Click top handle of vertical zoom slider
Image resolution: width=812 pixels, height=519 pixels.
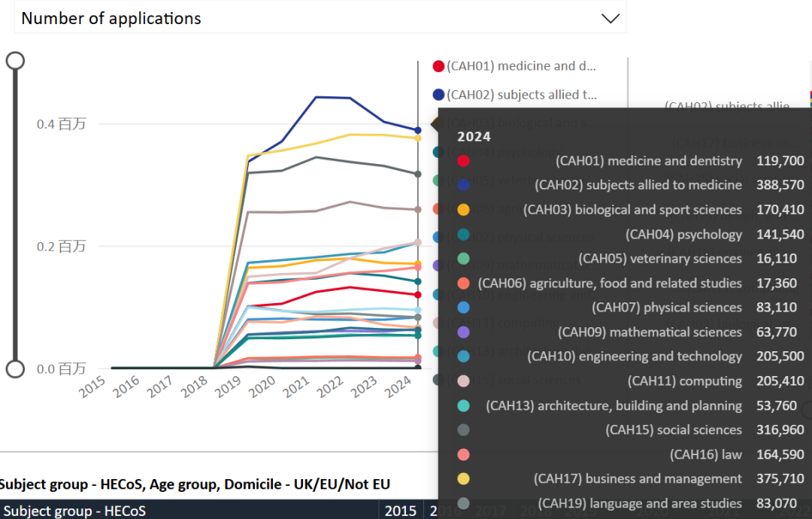click(x=15, y=61)
